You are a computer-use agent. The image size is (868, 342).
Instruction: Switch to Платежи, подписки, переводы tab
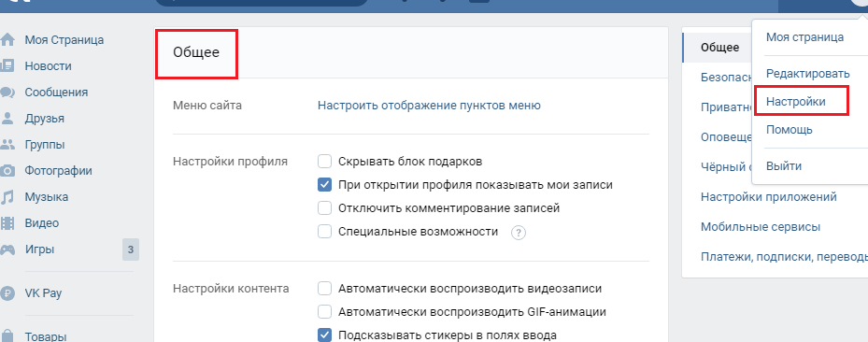coord(784,257)
